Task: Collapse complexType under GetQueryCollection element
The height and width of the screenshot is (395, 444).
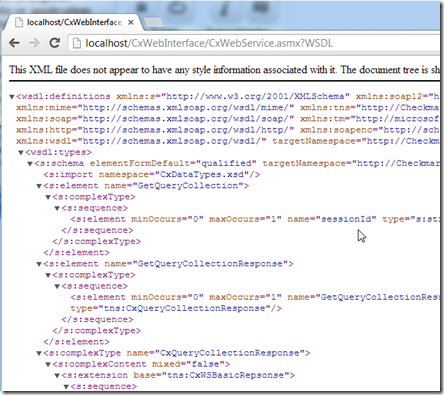Action: click(48, 197)
